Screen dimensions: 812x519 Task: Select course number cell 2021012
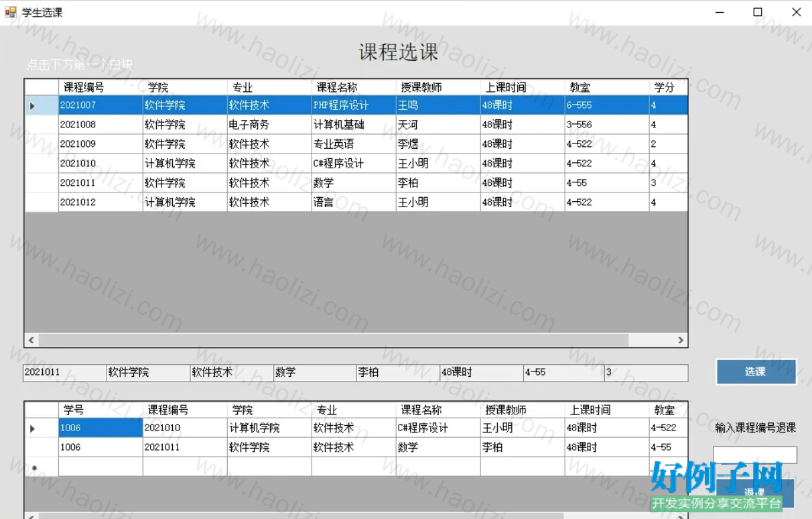tap(100, 203)
